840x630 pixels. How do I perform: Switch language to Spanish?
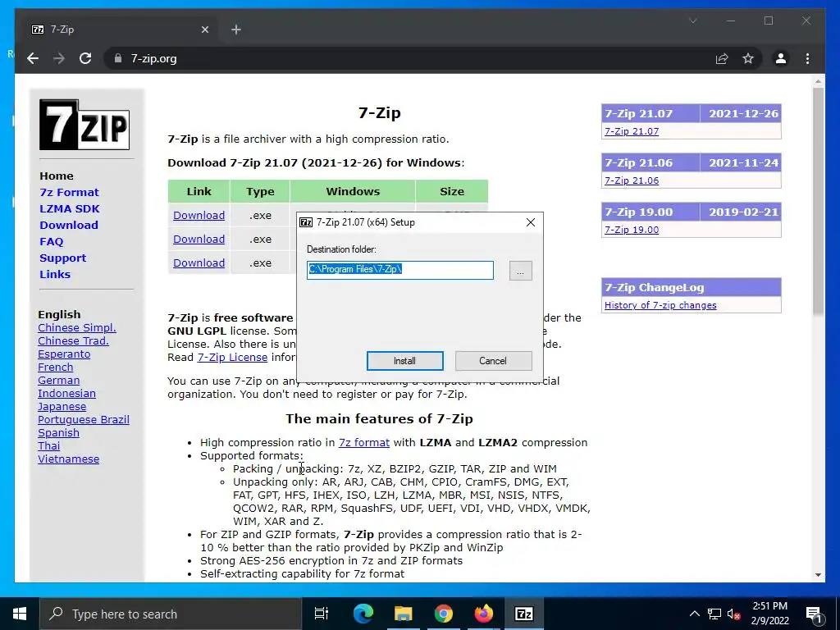point(59,433)
